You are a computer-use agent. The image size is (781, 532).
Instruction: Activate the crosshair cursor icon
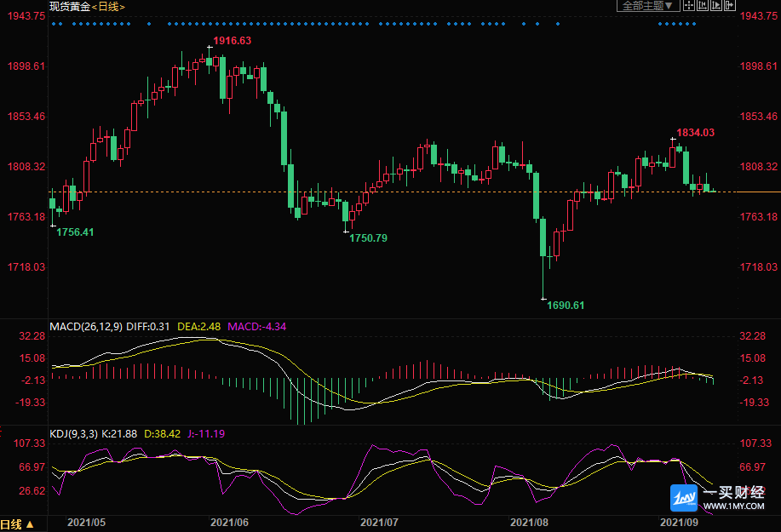[x=689, y=5]
